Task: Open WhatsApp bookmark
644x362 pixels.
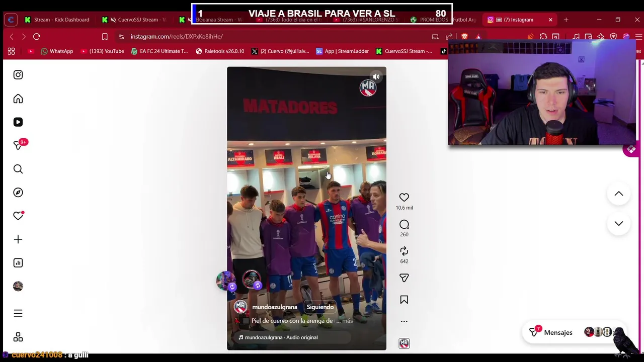Action: (x=57, y=51)
